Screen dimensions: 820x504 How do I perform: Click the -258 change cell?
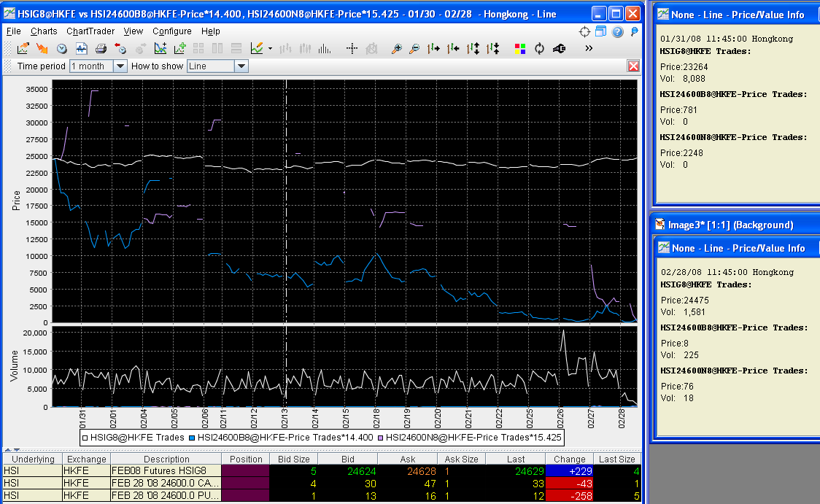click(570, 496)
